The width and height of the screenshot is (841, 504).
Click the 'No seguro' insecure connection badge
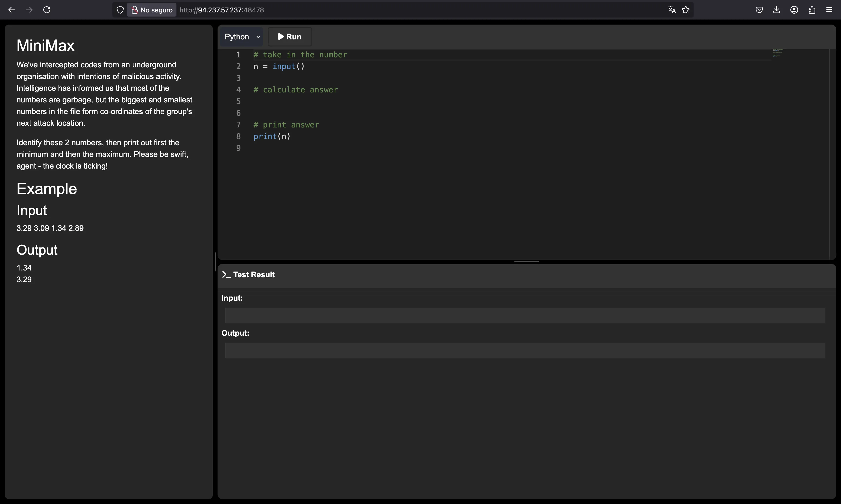coord(152,10)
